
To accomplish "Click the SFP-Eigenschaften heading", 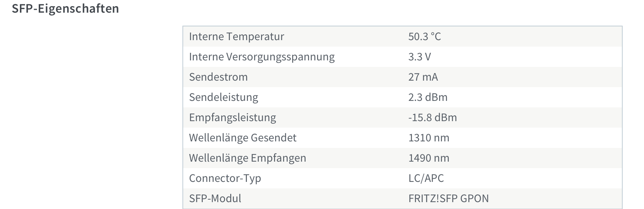I will tap(65, 9).
